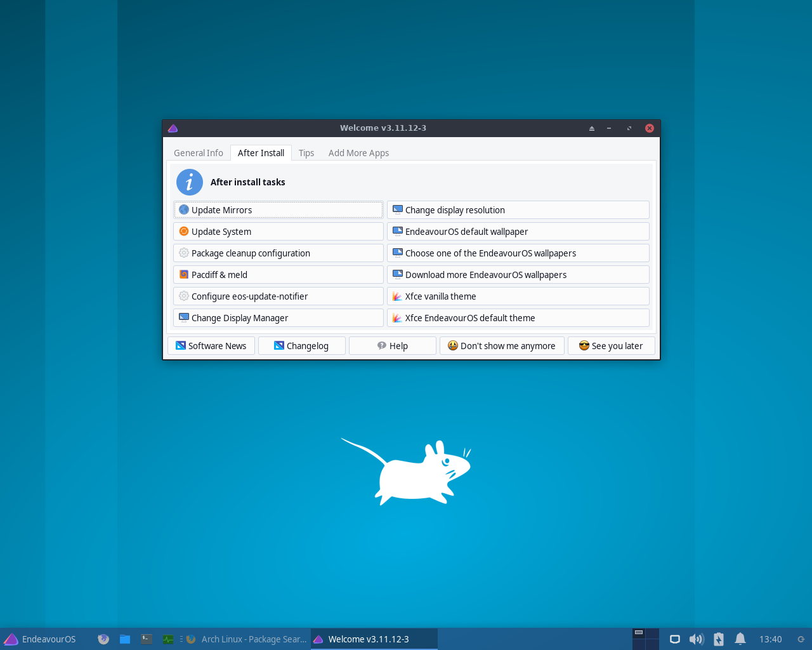The height and width of the screenshot is (650, 812).
Task: Switch to the General Info tab
Action: point(198,153)
